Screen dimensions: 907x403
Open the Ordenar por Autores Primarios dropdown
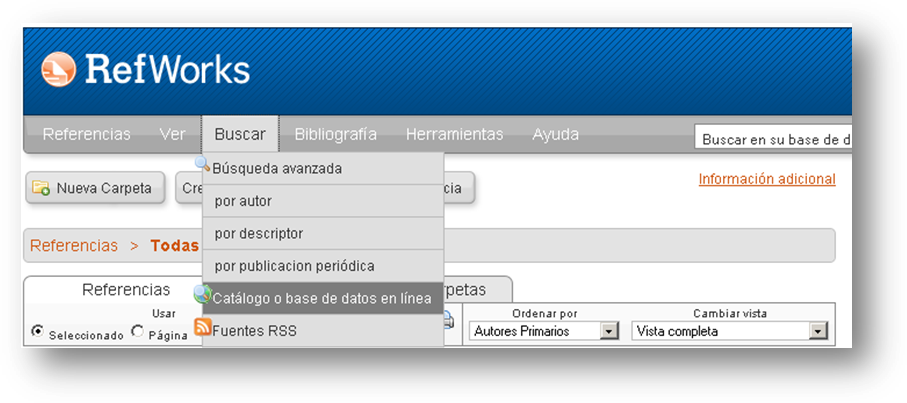(544, 331)
